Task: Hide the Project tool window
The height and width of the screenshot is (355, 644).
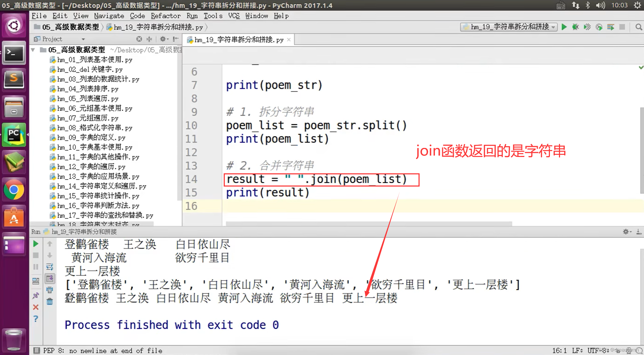Action: (176, 39)
